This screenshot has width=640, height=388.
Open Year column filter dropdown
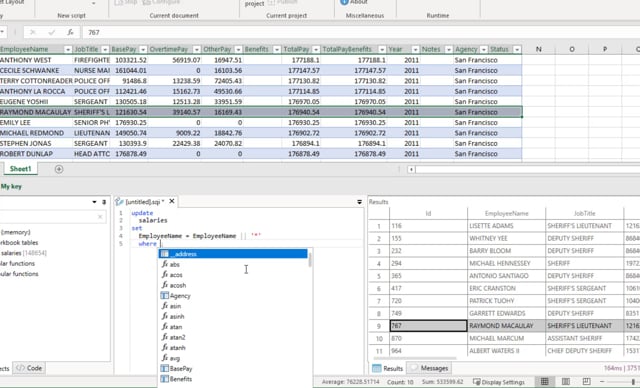(x=415, y=49)
